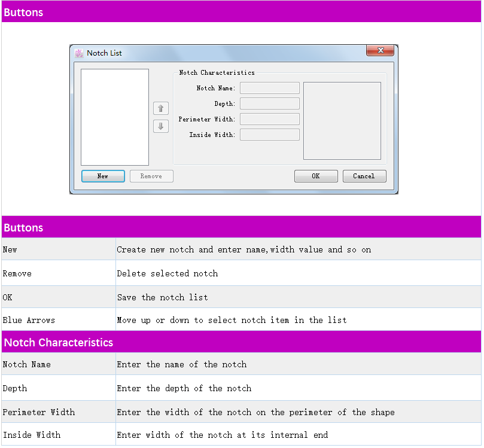
Task: Click the Notch Characteristics magenta section header
Action: point(59,343)
